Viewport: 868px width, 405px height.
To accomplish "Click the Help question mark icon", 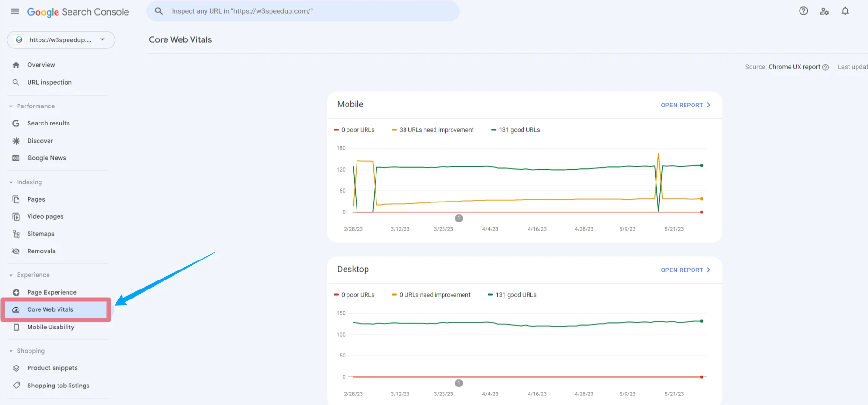I will (x=803, y=11).
